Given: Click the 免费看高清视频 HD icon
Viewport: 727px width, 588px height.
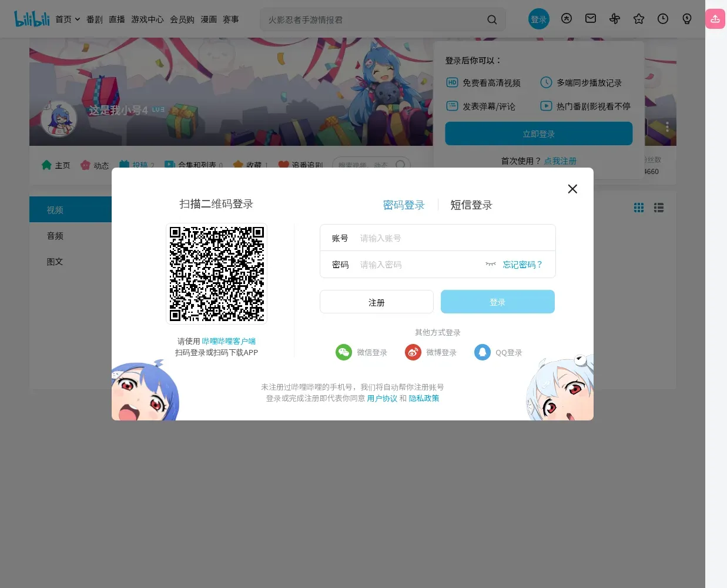Looking at the screenshot, I should 452,82.
